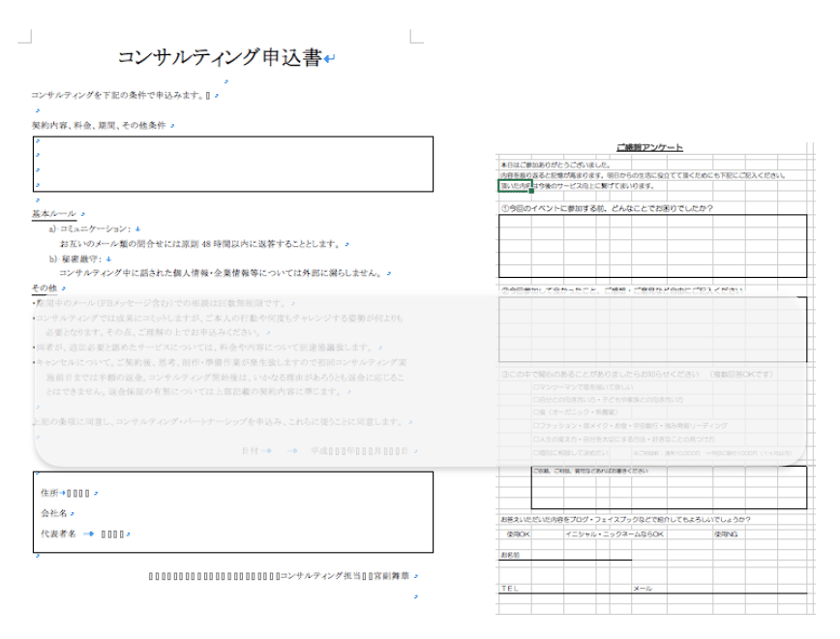
Task: Click the ご感想アンケート survey title
Action: pyautogui.click(x=649, y=147)
